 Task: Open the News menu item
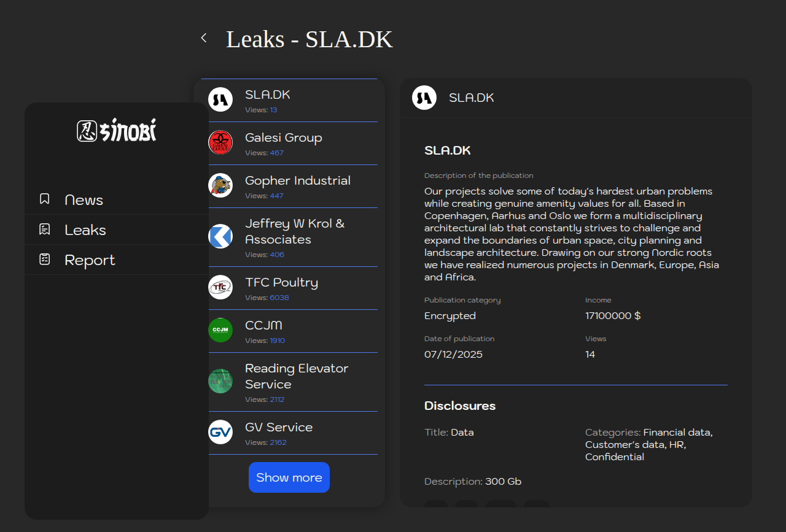[x=84, y=200]
